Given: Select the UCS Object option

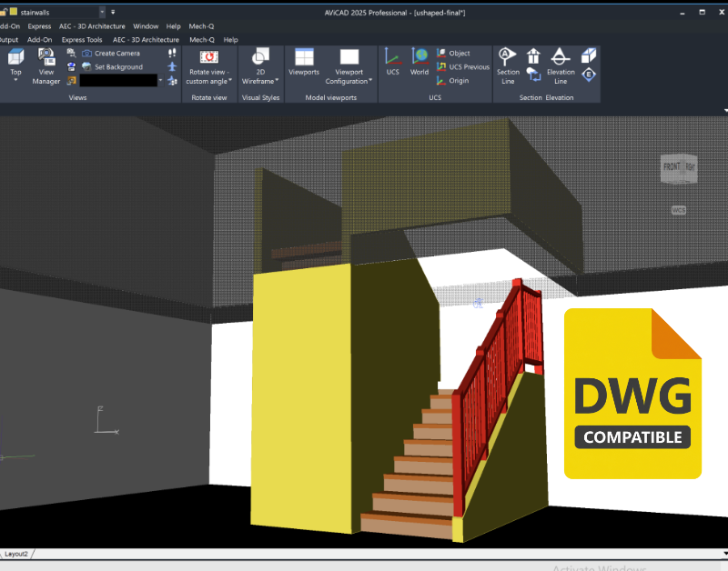Looking at the screenshot, I should point(453,54).
